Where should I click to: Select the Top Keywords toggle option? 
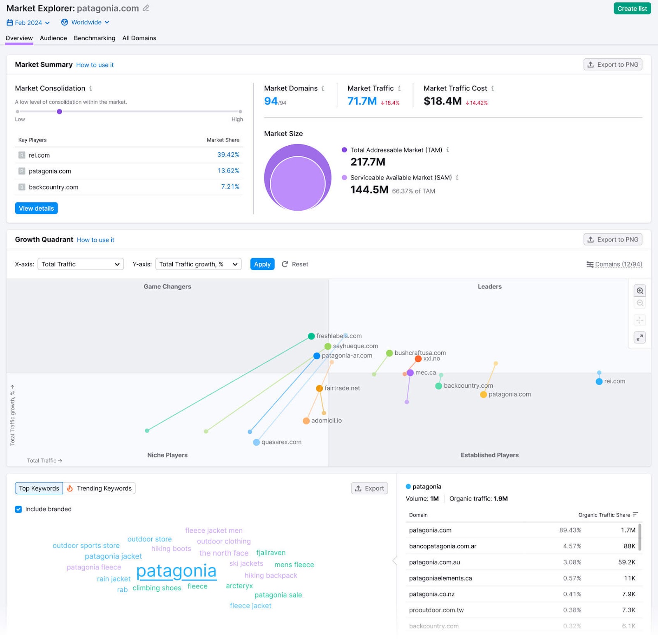(38, 488)
